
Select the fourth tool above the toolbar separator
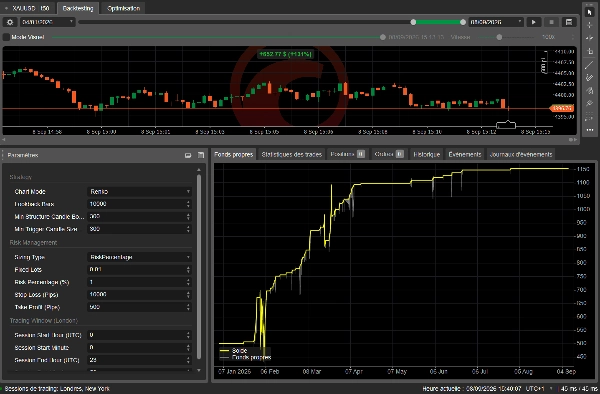[589, 51]
